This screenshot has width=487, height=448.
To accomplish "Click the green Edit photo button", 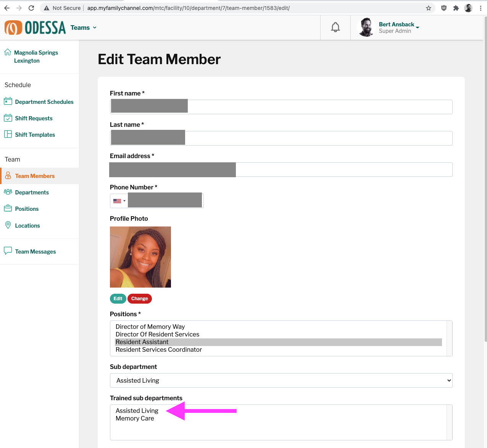I will point(118,299).
